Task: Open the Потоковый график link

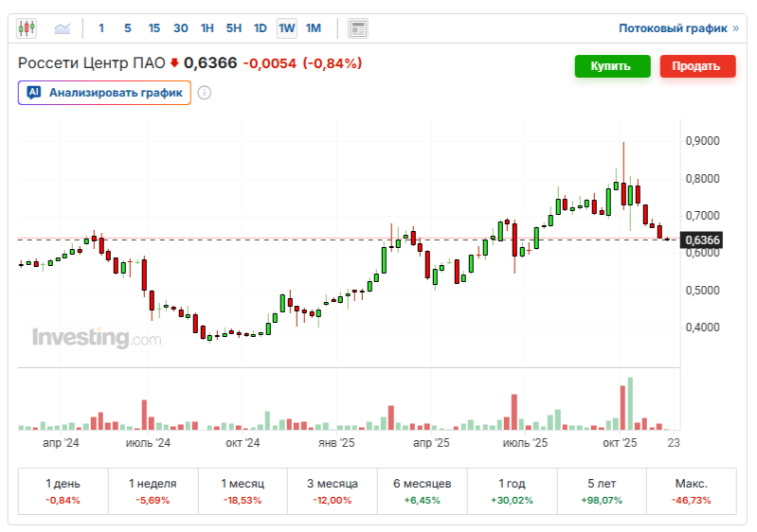Action: point(678,28)
